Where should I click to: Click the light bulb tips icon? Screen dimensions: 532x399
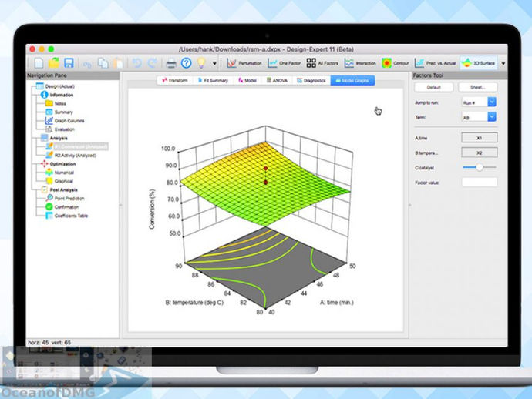pos(201,63)
